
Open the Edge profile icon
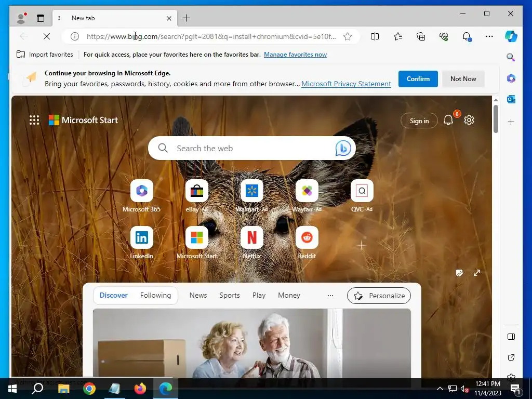21,18
